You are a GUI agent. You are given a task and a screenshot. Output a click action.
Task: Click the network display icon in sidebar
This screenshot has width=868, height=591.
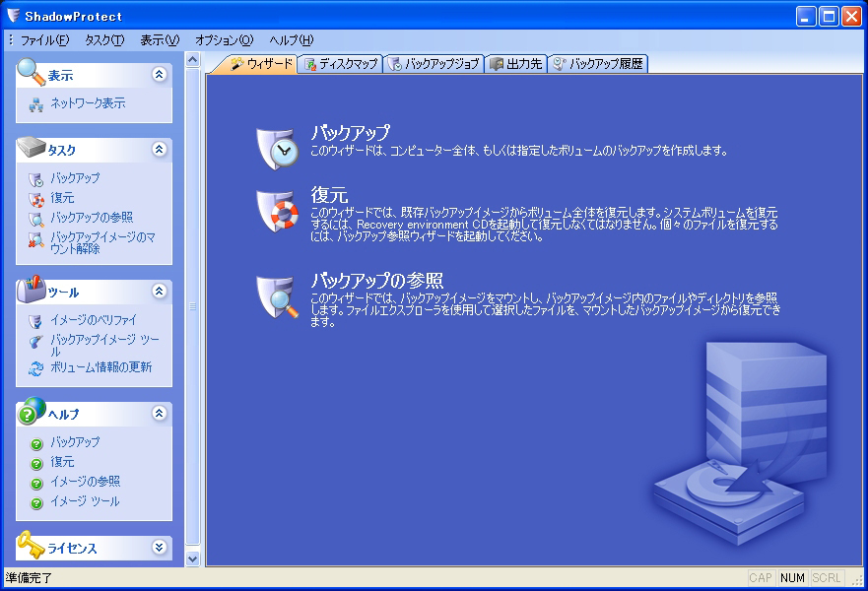(36, 104)
